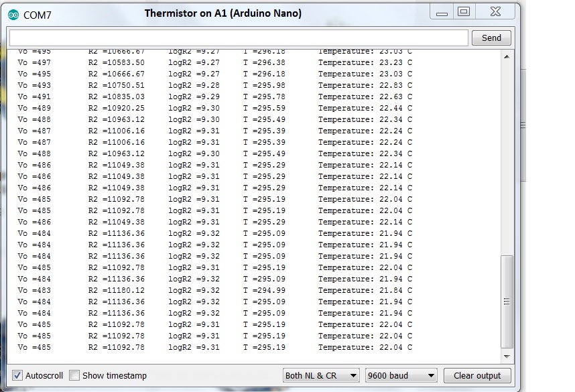Click the 'Vo =483' reading
The width and height of the screenshot is (575, 392).
click(x=34, y=290)
